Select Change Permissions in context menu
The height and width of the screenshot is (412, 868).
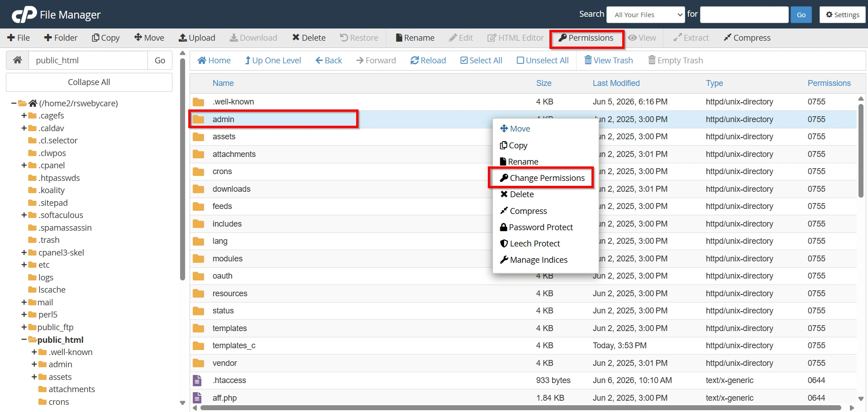(x=542, y=178)
